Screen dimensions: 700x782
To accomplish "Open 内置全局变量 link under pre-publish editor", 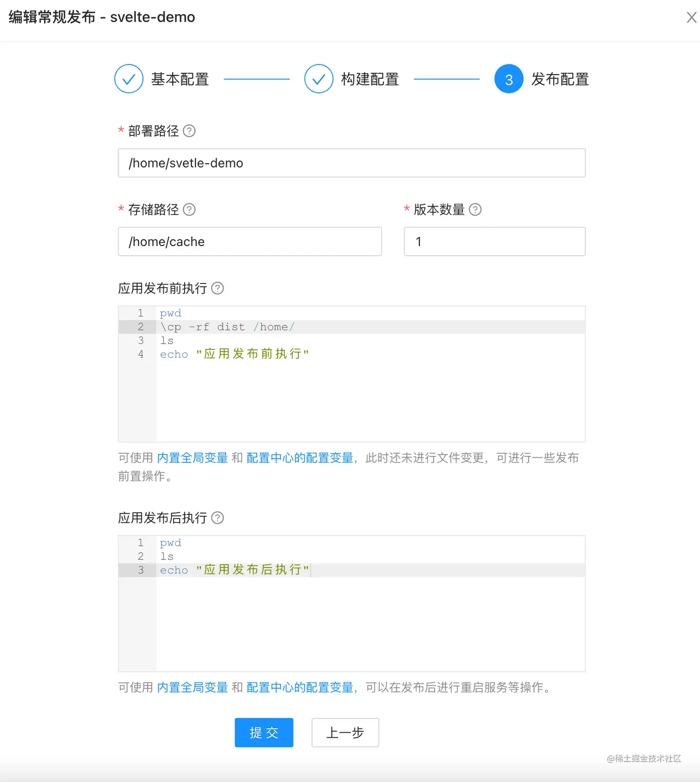I will pos(193,458).
